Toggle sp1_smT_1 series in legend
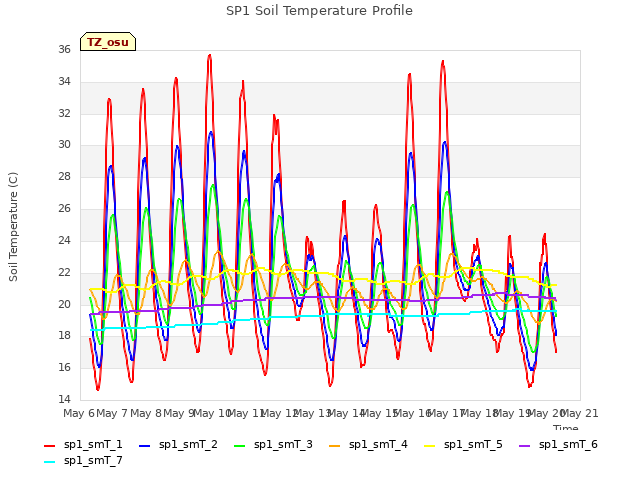The image size is (640, 480). (x=83, y=444)
